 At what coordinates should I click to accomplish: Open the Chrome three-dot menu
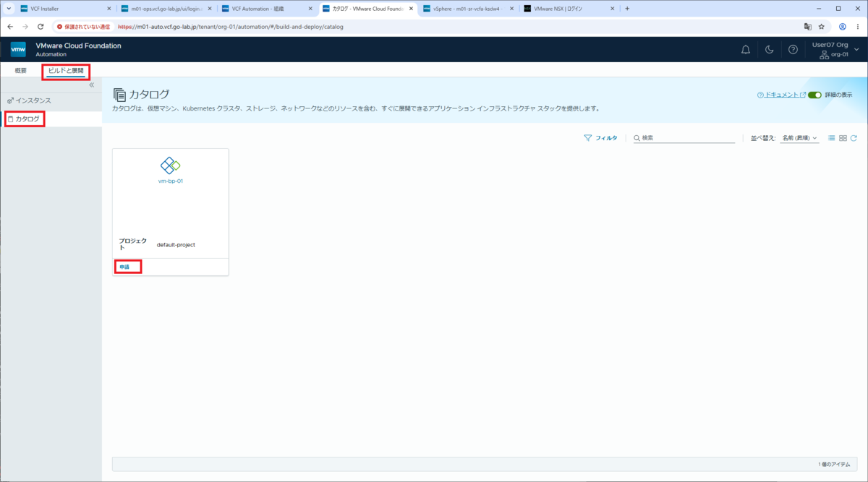(858, 27)
